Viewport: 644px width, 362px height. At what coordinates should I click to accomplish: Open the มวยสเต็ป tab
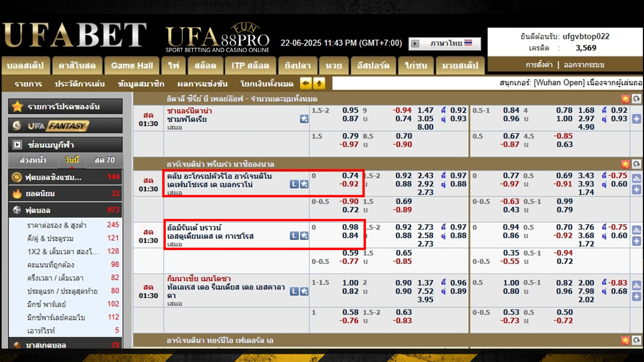coord(459,65)
